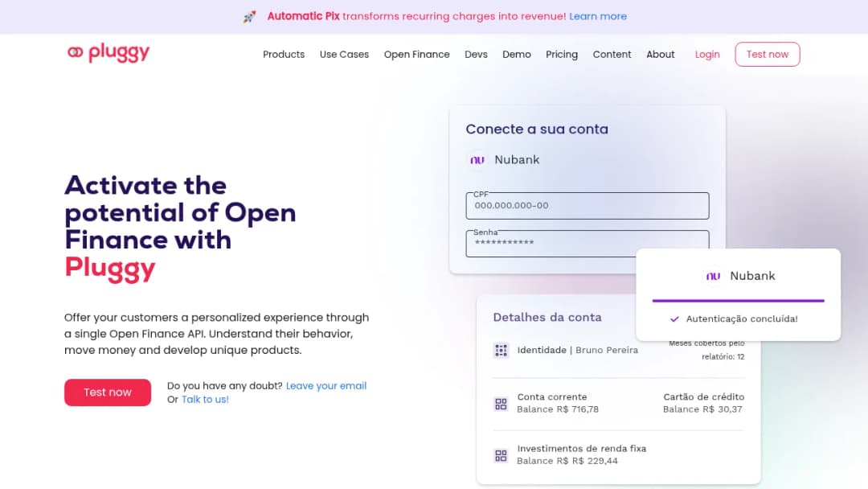Image resolution: width=868 pixels, height=489 pixels.
Task: Click the Conta corrente grid icon
Action: pos(501,404)
